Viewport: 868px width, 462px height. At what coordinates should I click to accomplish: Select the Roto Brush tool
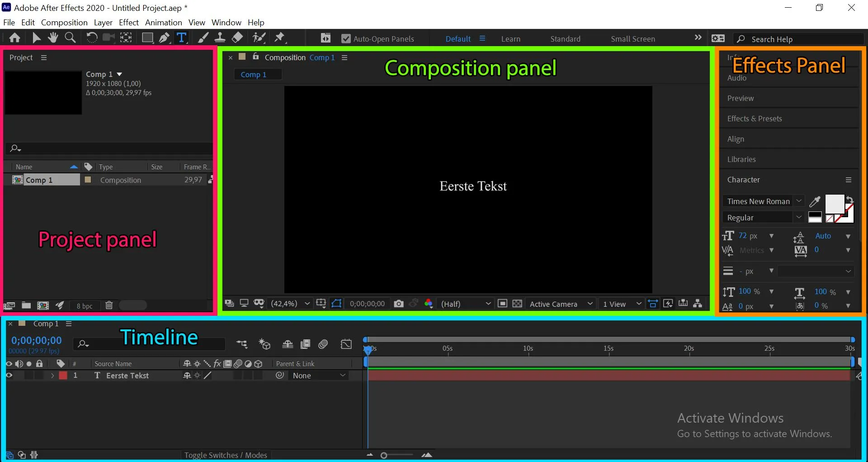[259, 38]
